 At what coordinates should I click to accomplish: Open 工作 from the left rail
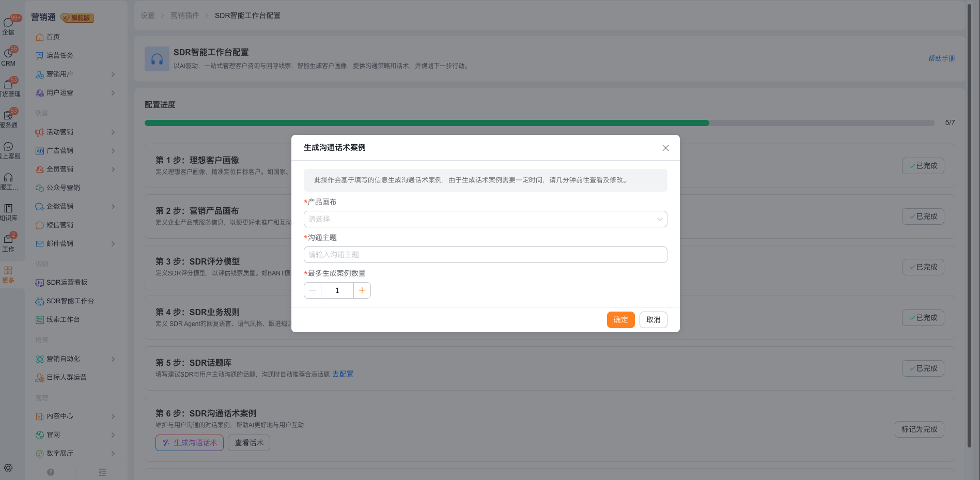point(8,243)
